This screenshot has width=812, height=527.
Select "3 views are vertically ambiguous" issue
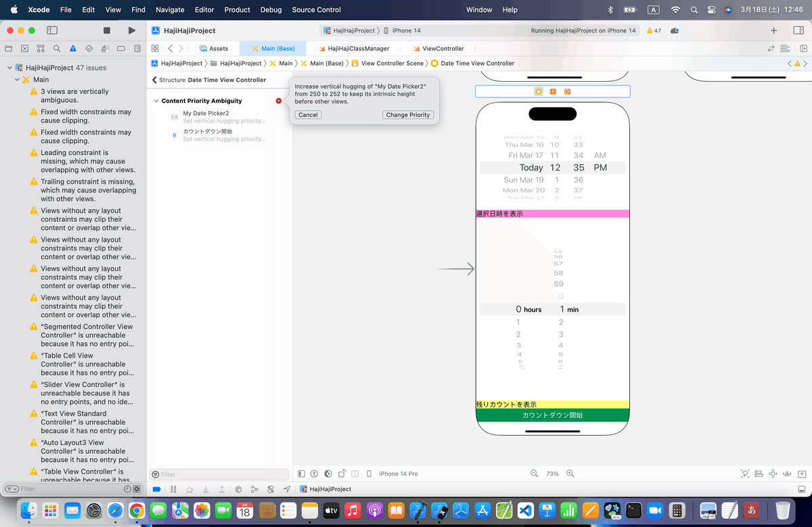(x=84, y=95)
